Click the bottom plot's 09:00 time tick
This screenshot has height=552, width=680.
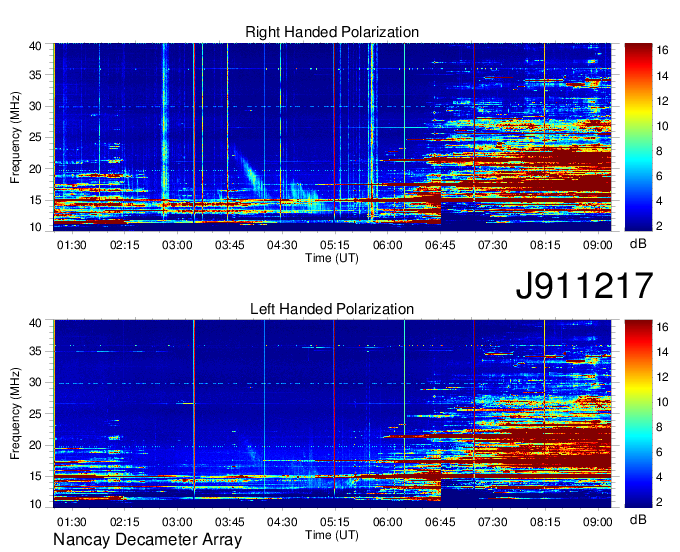click(598, 522)
